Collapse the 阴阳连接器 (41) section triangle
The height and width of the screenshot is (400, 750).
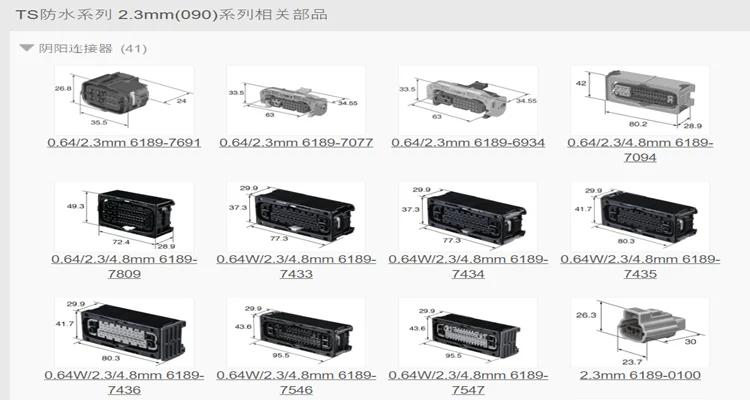tap(26, 48)
